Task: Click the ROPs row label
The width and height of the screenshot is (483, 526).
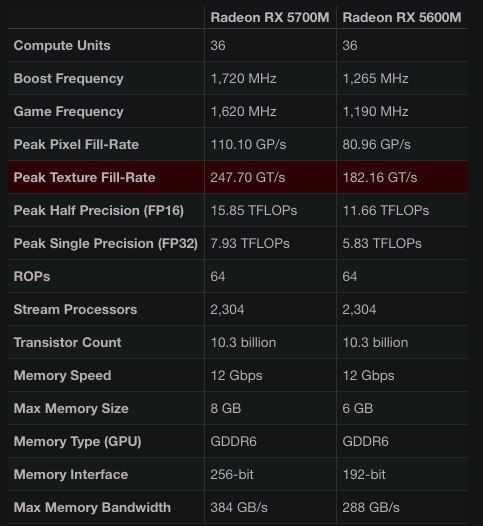Action: [x=32, y=277]
